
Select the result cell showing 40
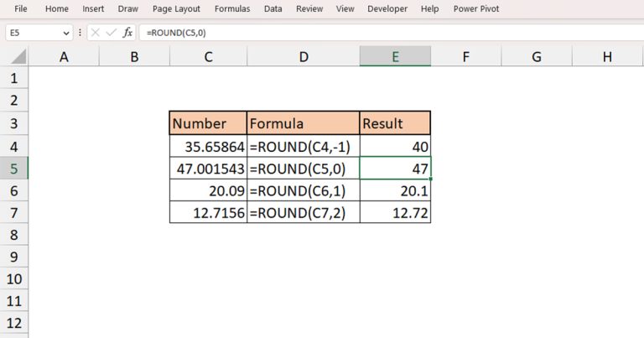[x=395, y=146]
